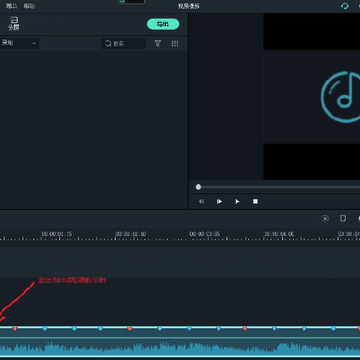Open the split screen (分屏) panel
The width and height of the screenshot is (360, 360).
pyautogui.click(x=14, y=24)
